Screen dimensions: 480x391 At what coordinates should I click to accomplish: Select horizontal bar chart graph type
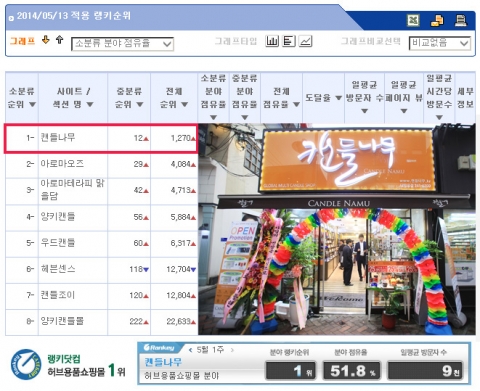tap(289, 41)
